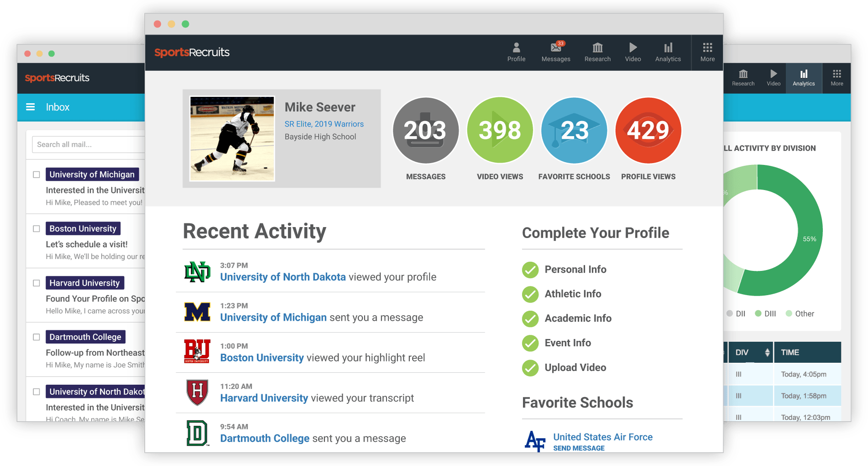Click the TIME column header
Image resolution: width=868 pixels, height=466 pixels.
(790, 352)
